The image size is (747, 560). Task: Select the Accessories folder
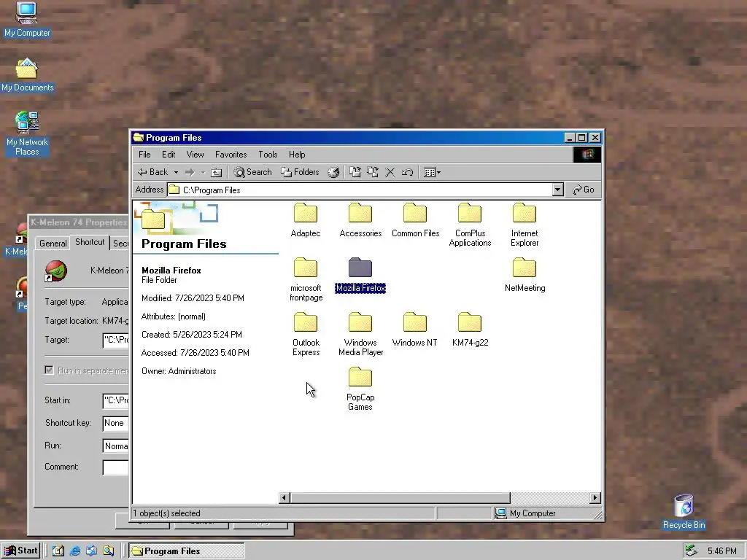click(360, 220)
